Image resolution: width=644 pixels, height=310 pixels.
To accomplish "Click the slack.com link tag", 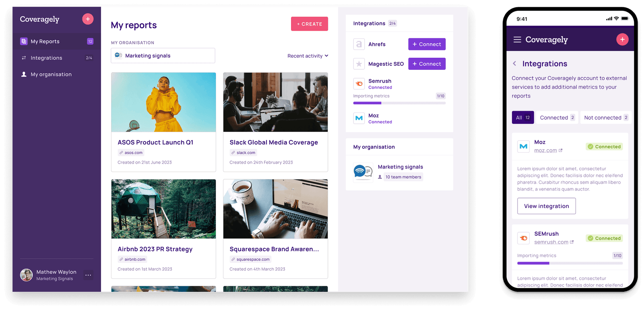I will point(243,153).
